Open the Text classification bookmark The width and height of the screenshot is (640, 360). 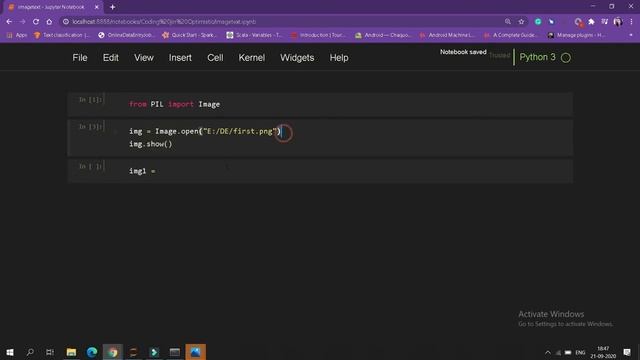point(62,35)
